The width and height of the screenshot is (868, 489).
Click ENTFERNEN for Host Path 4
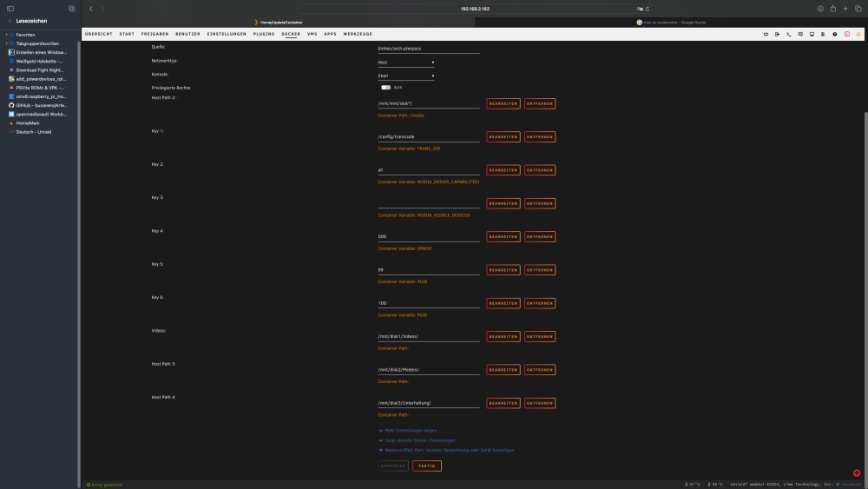coord(540,403)
